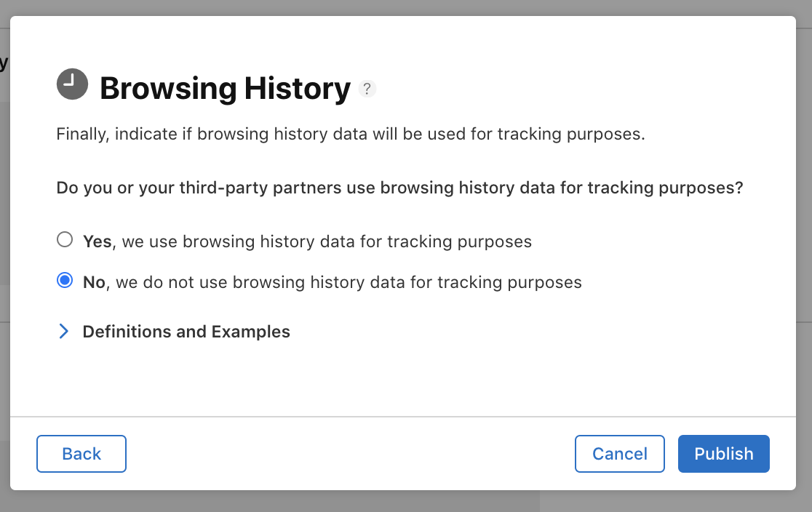Click the bold word Yes
This screenshot has width=812, height=512.
(97, 241)
